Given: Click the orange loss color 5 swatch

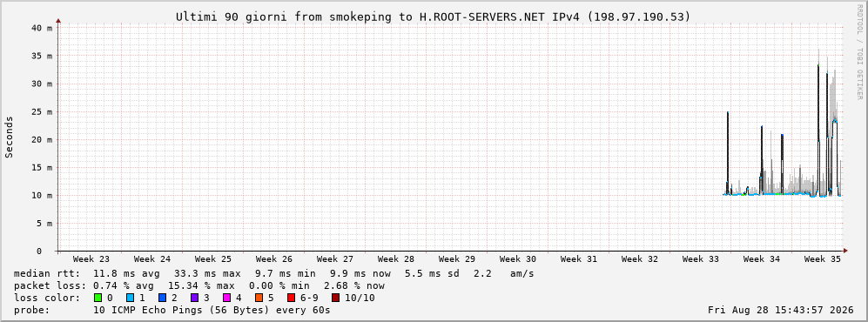Looking at the screenshot, I should tap(259, 299).
